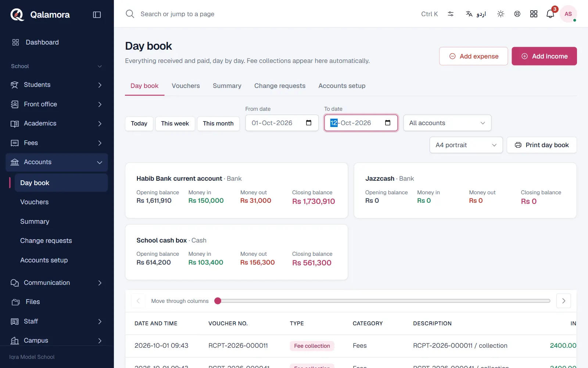
Task: Go to Dashboard in the sidebar
Action: (57, 42)
